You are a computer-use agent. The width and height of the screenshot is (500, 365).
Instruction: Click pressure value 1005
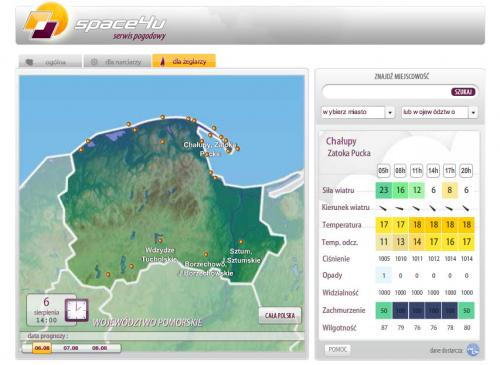tap(384, 259)
